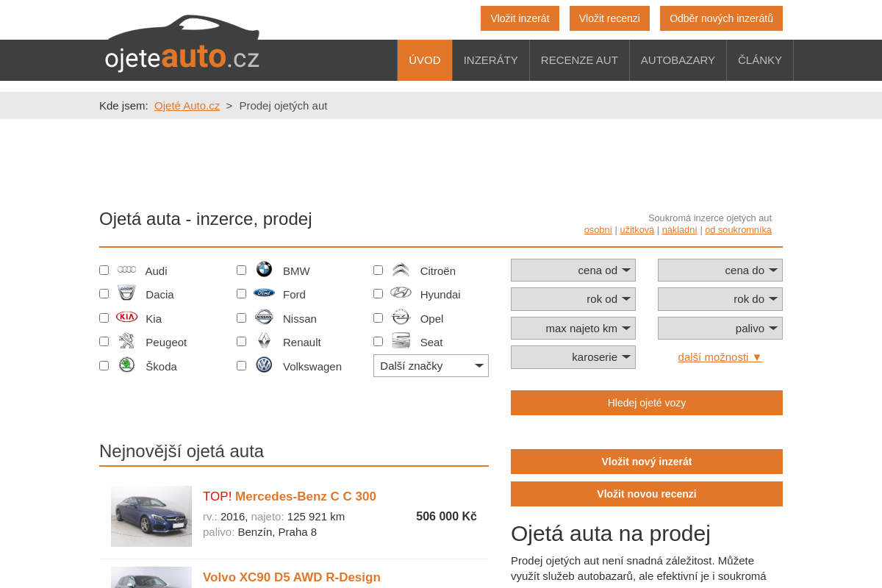Click 'Hledej ojeté vozy' search button
This screenshot has height=588, width=882.
click(x=647, y=403)
